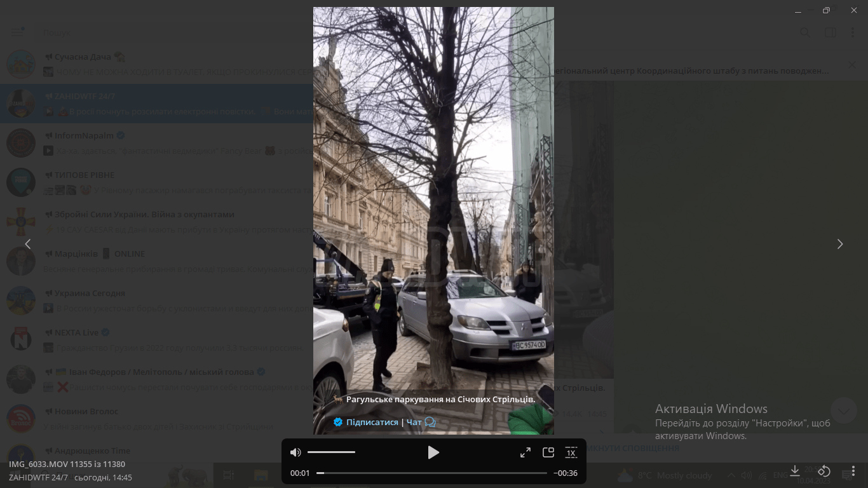Go to next media with right arrow
The width and height of the screenshot is (868, 488).
pos(840,244)
